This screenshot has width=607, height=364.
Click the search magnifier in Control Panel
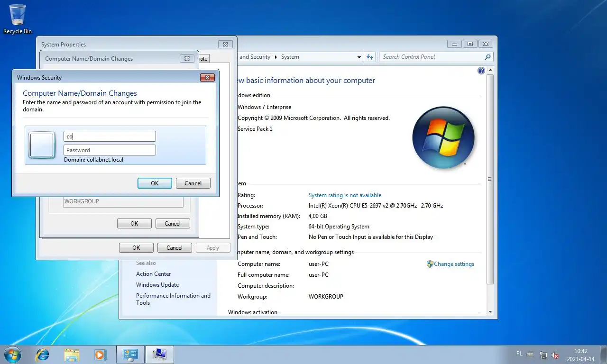[487, 57]
